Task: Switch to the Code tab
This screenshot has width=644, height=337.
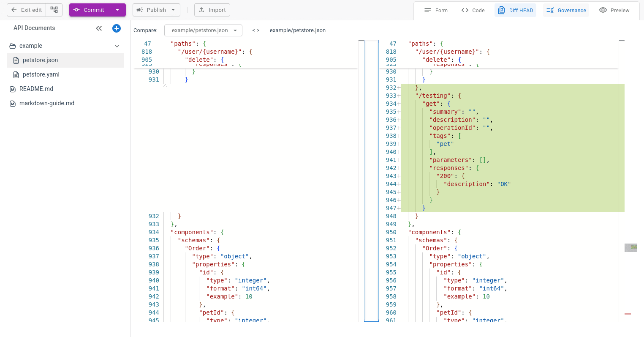Action: coord(473,10)
